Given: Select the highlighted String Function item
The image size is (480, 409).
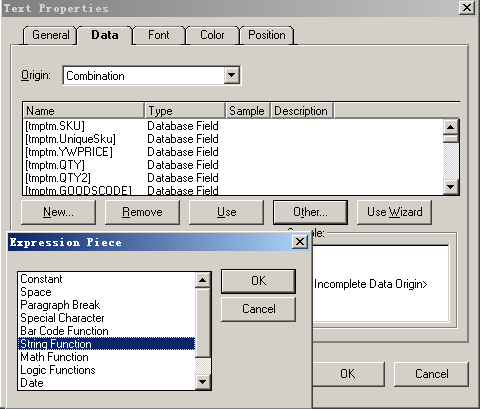Looking at the screenshot, I should point(107,344).
